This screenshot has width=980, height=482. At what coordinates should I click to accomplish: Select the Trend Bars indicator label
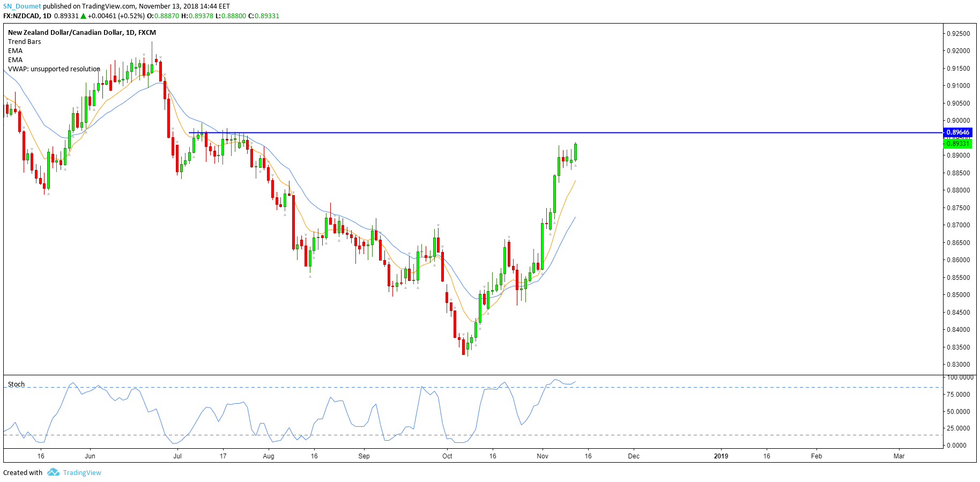[24, 42]
